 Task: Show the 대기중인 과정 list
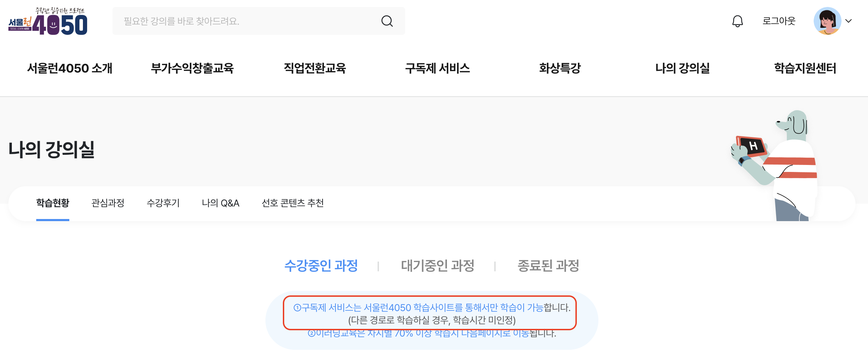(x=437, y=266)
